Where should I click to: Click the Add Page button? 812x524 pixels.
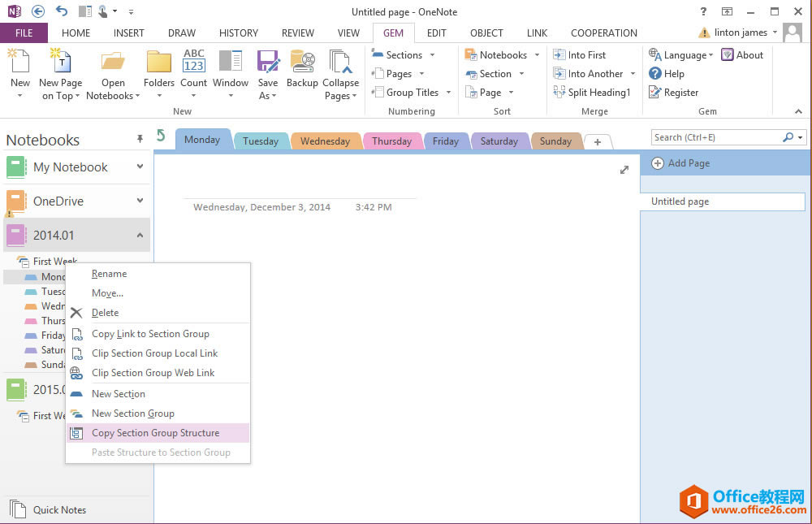pyautogui.click(x=681, y=163)
